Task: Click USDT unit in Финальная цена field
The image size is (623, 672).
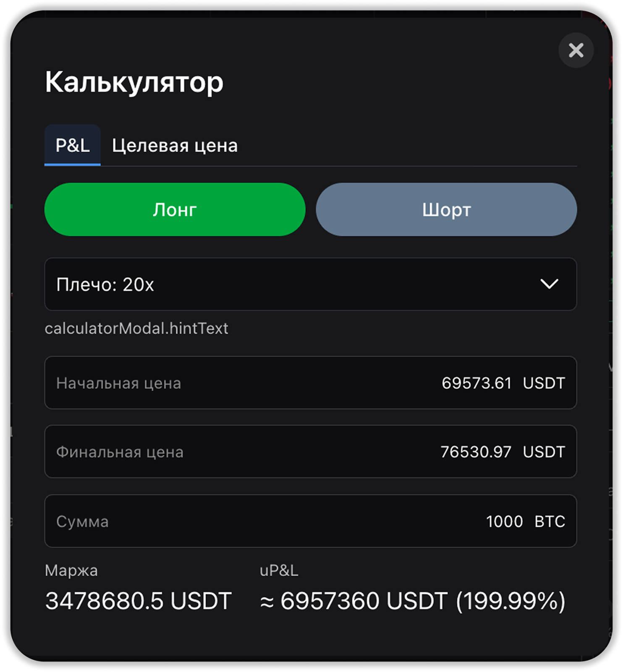Action: point(544,452)
